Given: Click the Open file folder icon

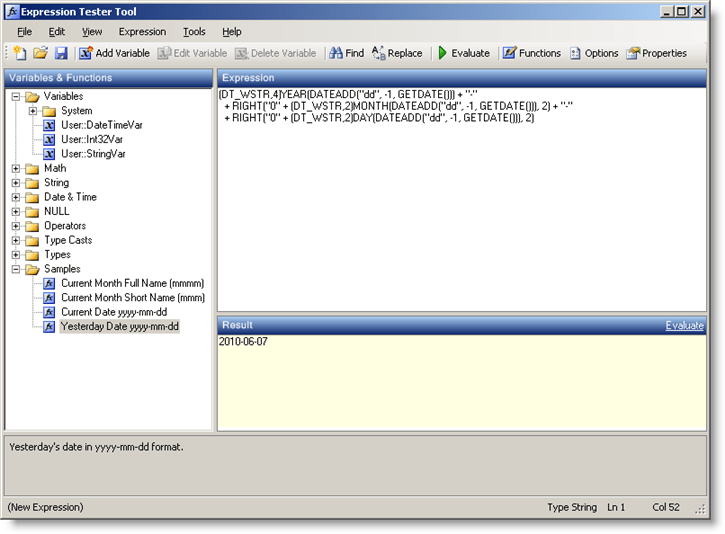Looking at the screenshot, I should [41, 53].
